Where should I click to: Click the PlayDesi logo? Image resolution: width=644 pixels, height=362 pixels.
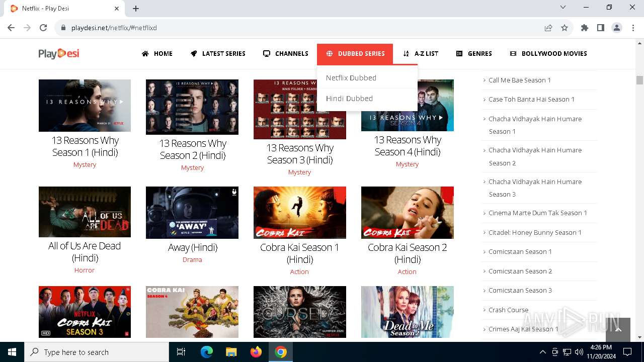59,53
